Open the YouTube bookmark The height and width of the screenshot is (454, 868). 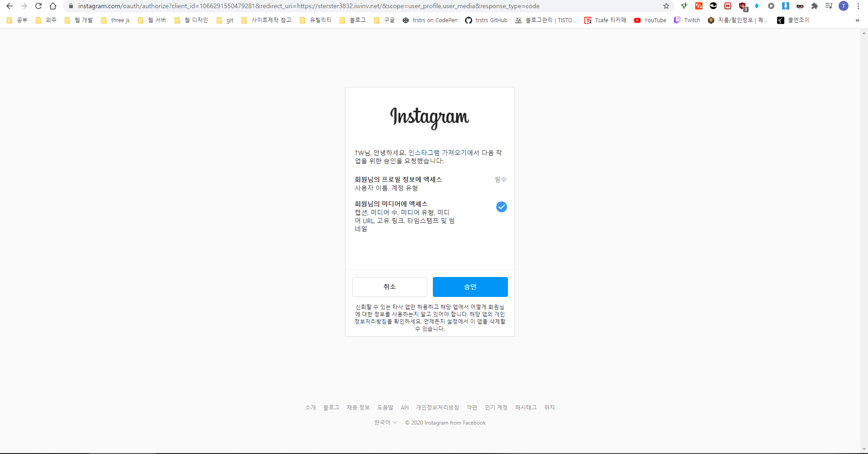pyautogui.click(x=650, y=20)
